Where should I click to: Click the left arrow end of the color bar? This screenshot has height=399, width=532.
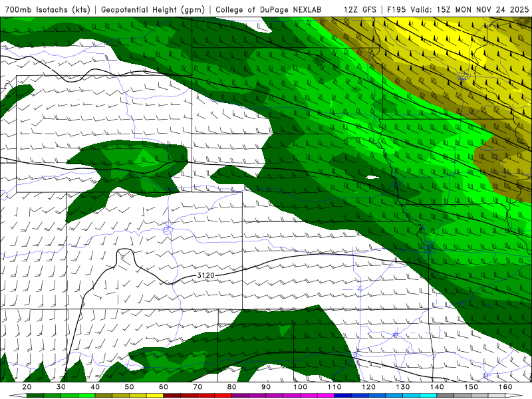tap(18, 395)
